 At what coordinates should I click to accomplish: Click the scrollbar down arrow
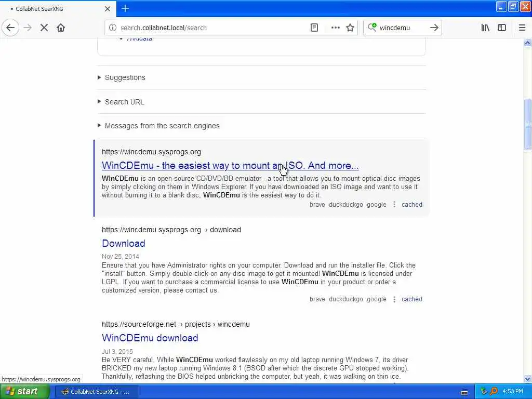(x=527, y=379)
